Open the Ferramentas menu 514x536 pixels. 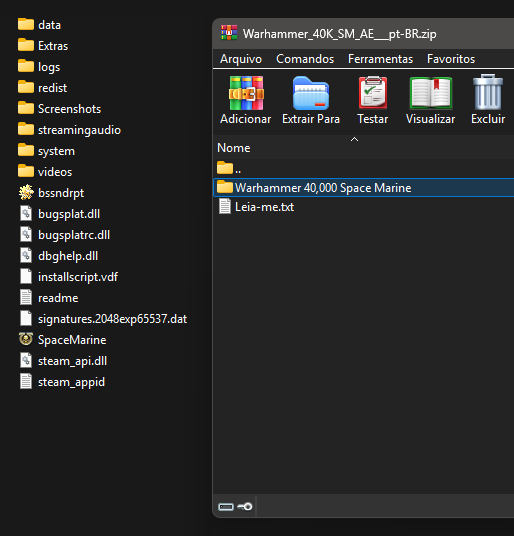tap(380, 59)
